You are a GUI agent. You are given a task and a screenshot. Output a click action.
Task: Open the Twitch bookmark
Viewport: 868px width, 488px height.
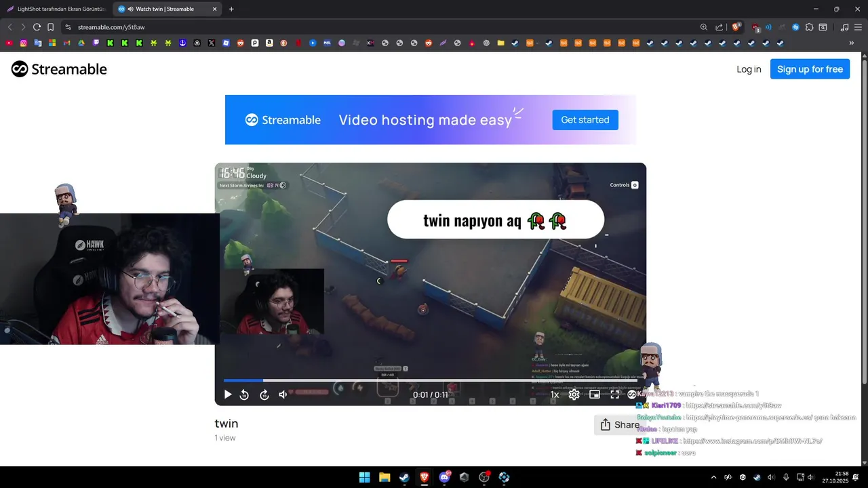tap(96, 43)
